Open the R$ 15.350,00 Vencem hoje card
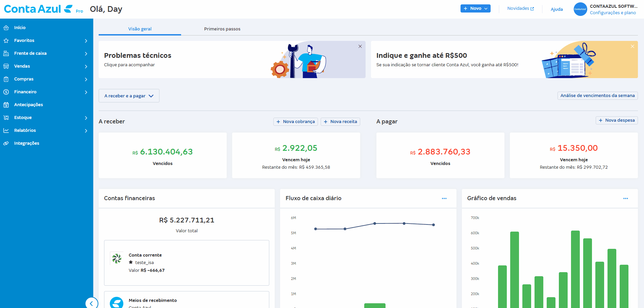Screen dimensions: 644x308 point(574,156)
